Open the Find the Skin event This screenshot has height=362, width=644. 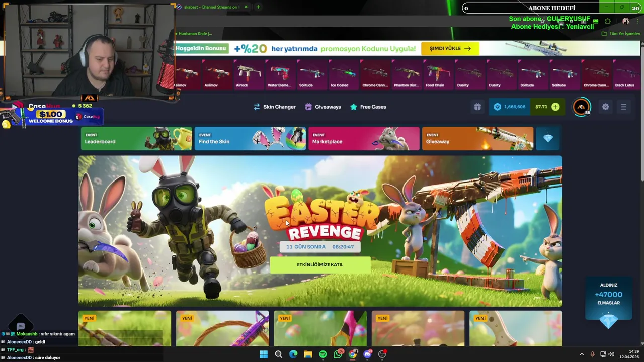coord(250,138)
